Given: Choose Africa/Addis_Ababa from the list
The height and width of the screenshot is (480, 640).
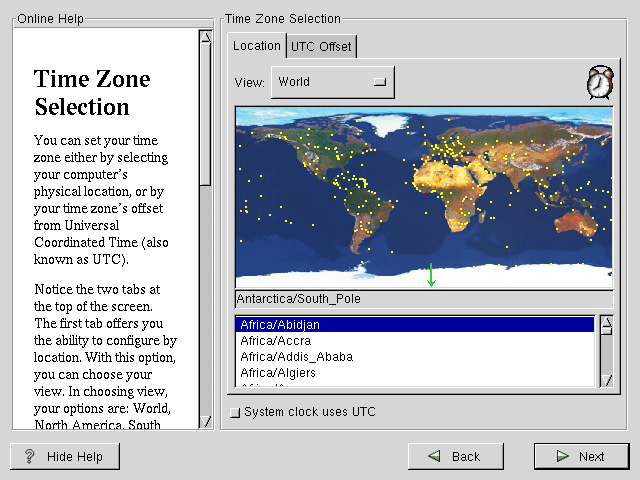Looking at the screenshot, I should click(x=414, y=357).
